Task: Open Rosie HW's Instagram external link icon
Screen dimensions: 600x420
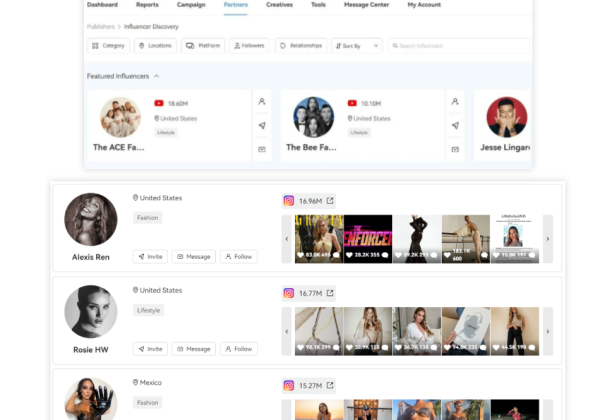Action: pyautogui.click(x=330, y=293)
